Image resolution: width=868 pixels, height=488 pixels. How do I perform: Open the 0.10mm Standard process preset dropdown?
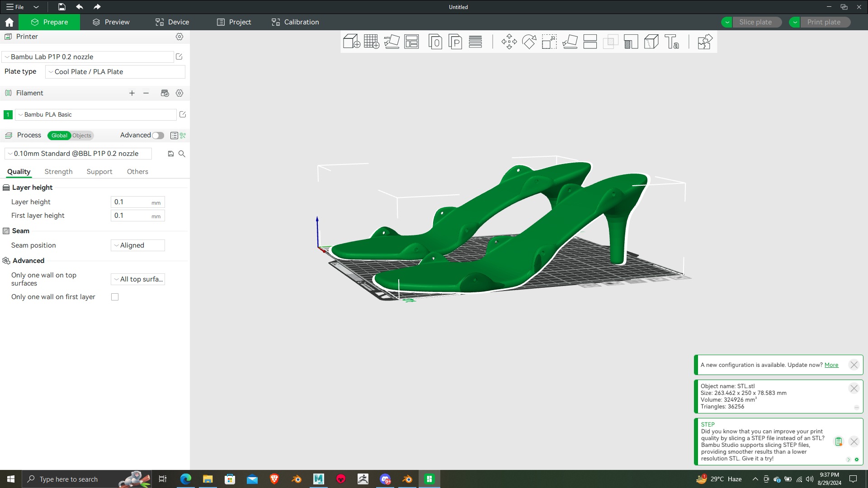(78, 154)
